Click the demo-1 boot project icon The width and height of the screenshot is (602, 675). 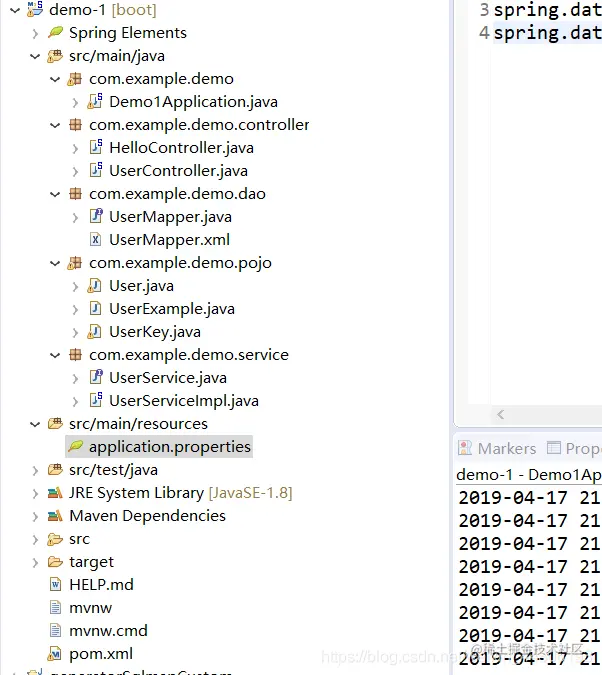coord(35,9)
